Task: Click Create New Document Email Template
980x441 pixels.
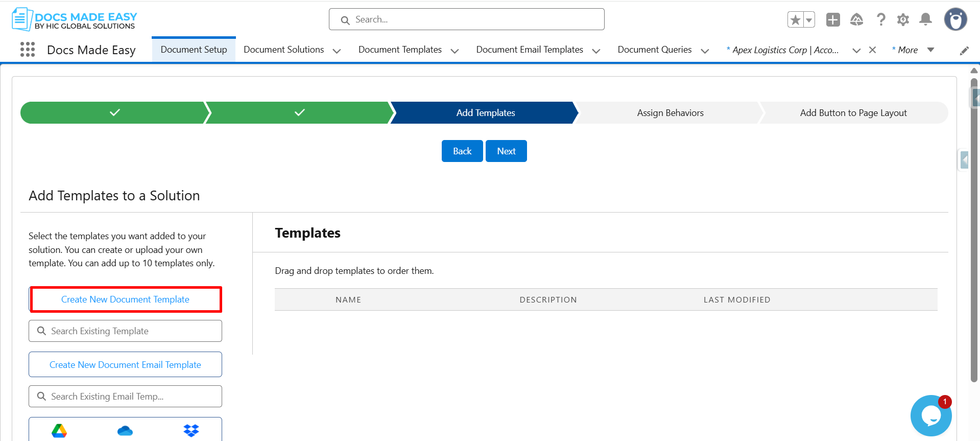Action: coord(125,364)
